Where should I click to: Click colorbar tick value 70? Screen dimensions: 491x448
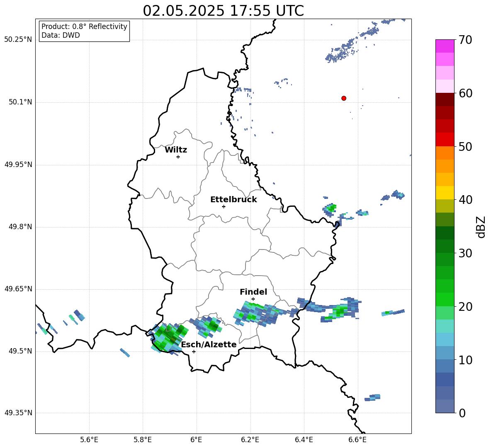465,40
